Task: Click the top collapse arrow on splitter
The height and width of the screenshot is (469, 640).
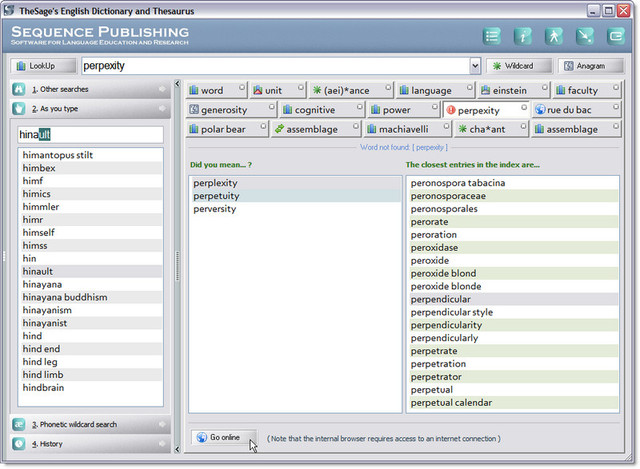Action: 177,84
